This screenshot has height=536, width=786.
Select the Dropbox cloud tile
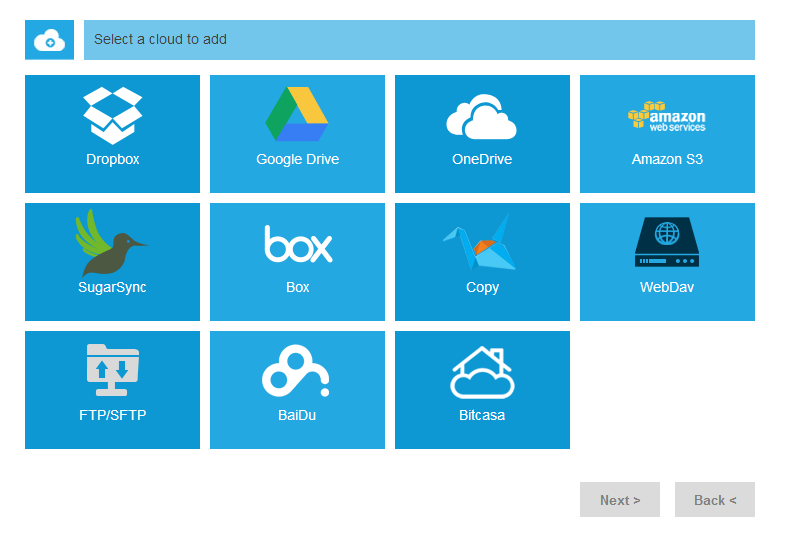pos(112,134)
